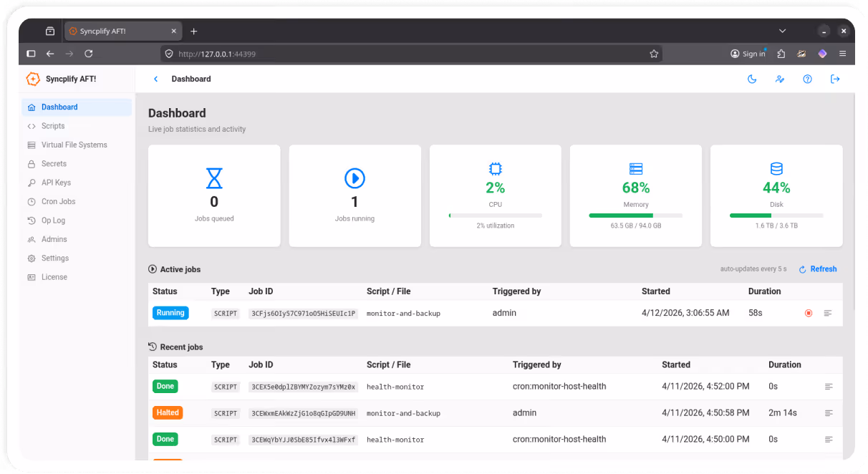Stop the running monitor-and-backup job
This screenshot has width=868, height=474.
tap(809, 313)
